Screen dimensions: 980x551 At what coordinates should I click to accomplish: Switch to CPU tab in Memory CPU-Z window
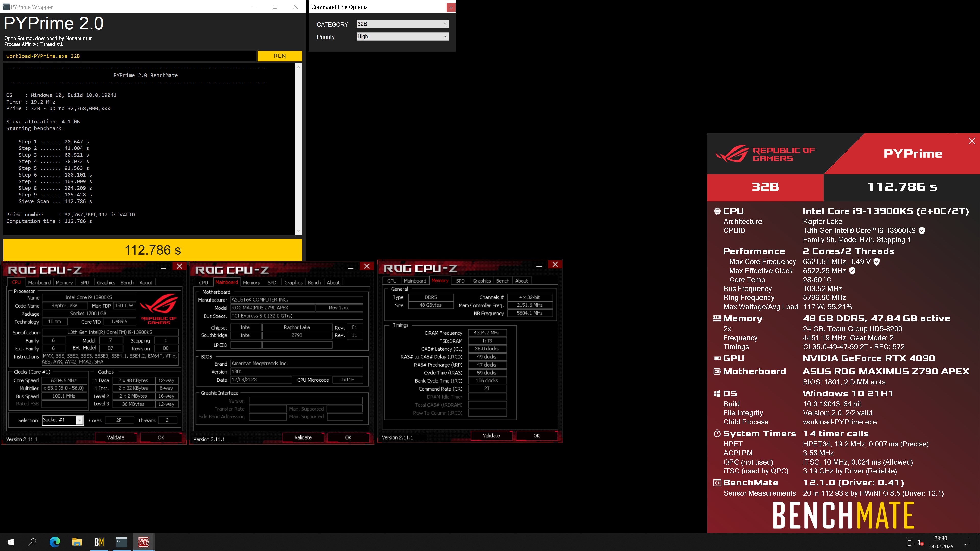coord(391,281)
